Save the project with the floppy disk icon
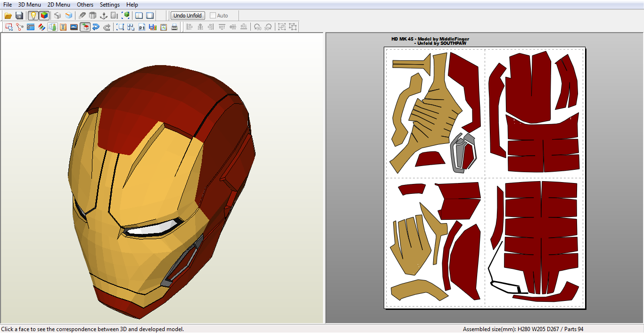This screenshot has width=644, height=333. tap(19, 16)
